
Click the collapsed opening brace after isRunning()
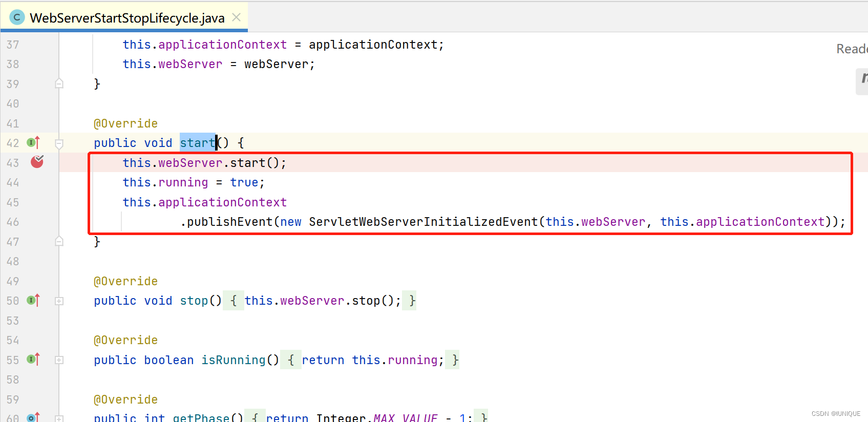(291, 360)
